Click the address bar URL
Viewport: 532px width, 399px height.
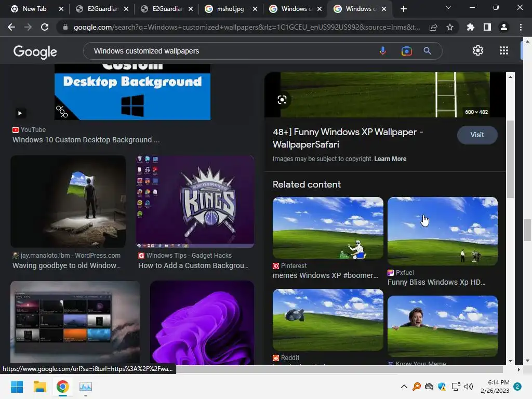click(x=247, y=27)
